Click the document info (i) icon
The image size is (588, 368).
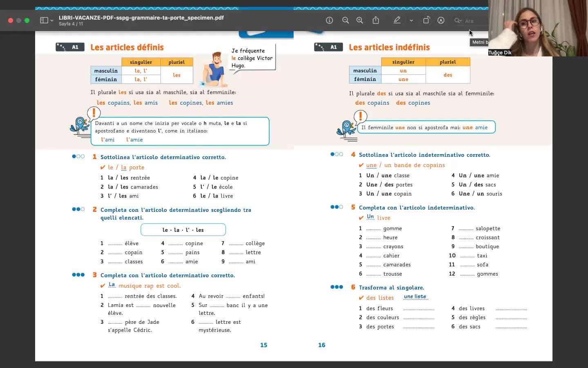[330, 20]
